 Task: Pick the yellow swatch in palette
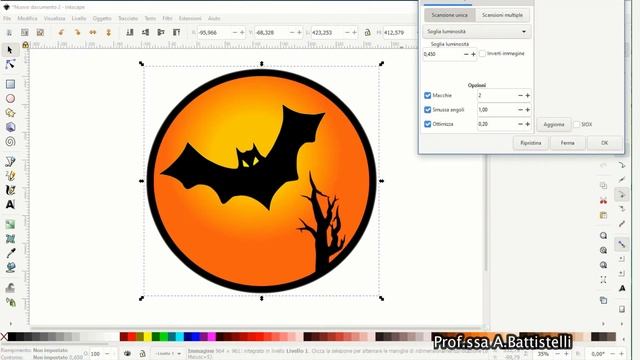pyautogui.click(x=148, y=336)
